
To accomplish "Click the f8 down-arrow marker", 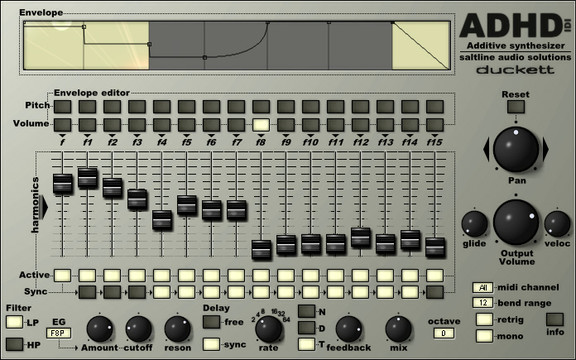I will coord(261,136).
